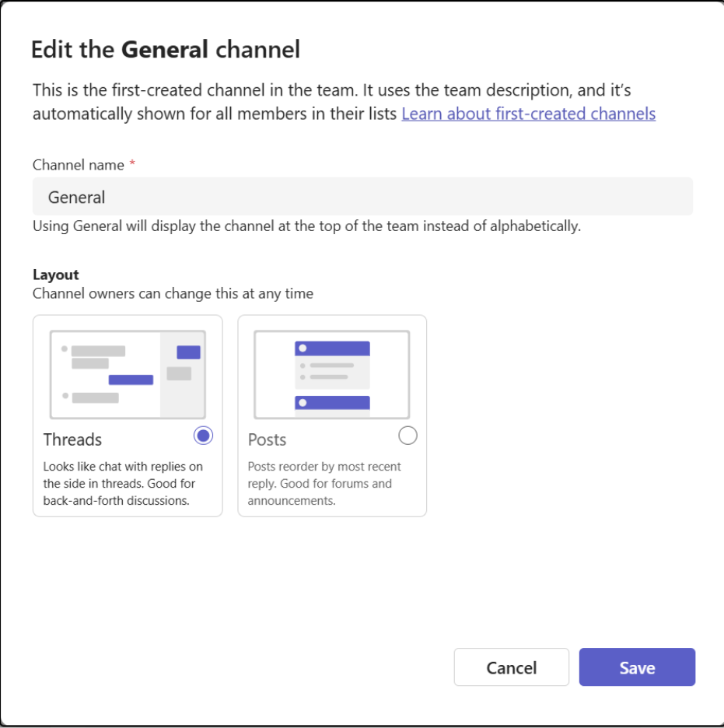Click the Channel name label

(77, 165)
